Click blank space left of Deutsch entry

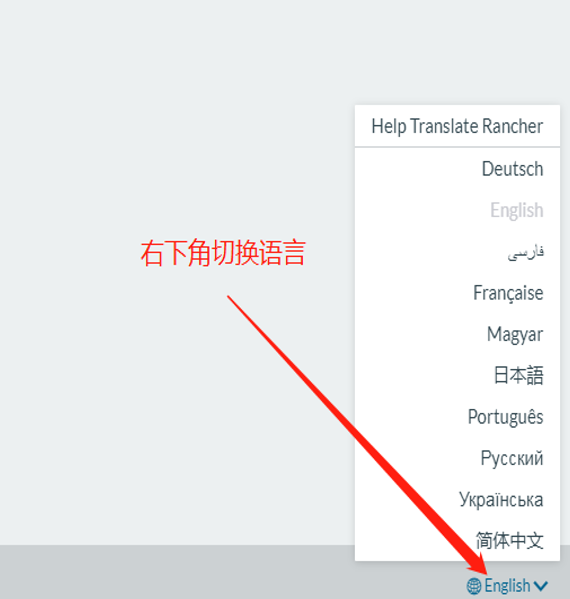(x=416, y=169)
